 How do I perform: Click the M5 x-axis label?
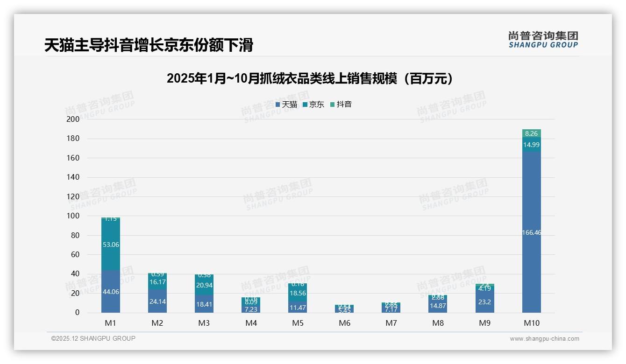pyautogui.click(x=298, y=322)
